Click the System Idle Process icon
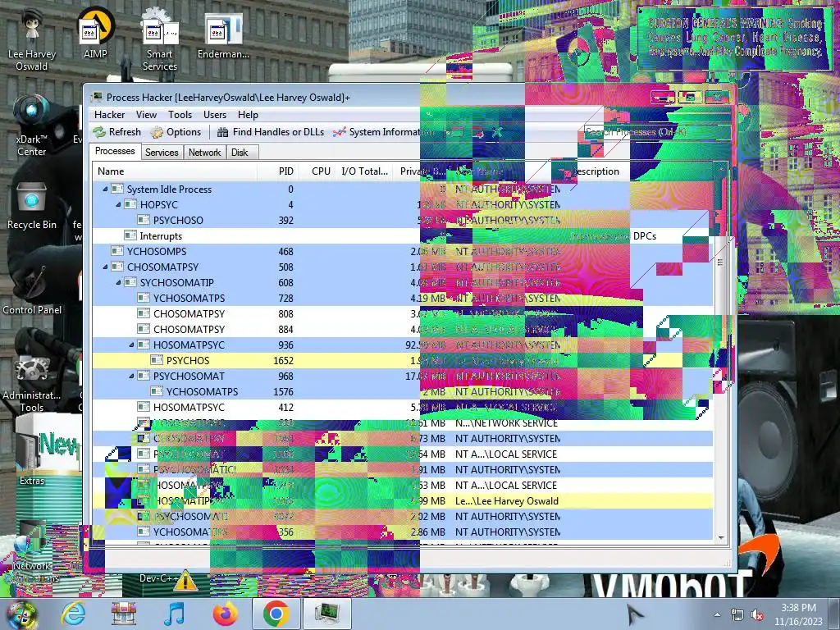This screenshot has width=840, height=630. coord(117,189)
